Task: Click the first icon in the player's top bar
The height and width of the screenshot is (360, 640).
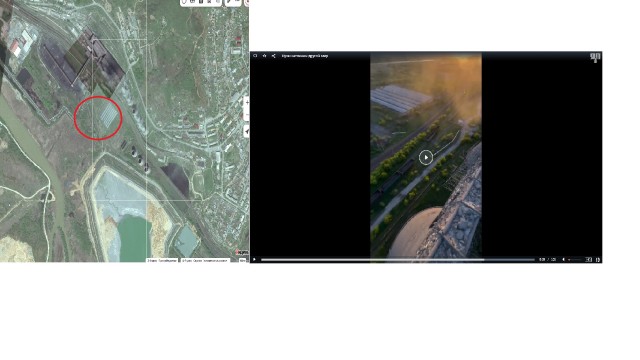Action: [x=255, y=56]
